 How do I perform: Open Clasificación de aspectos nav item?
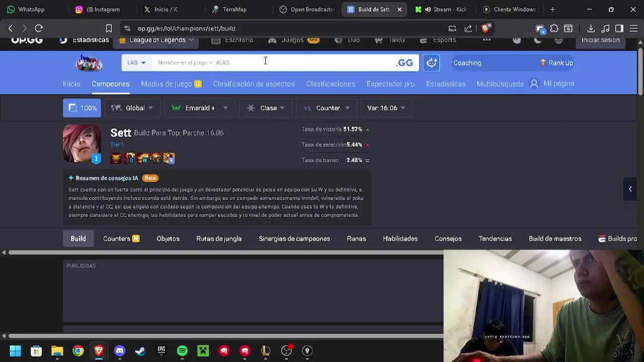click(x=254, y=84)
